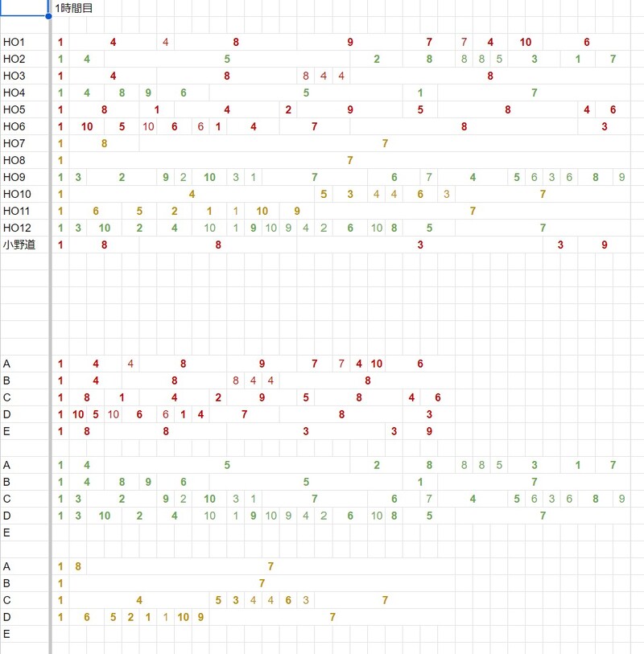This screenshot has width=644, height=654.
Task: Click the 10 in yellow group row D
Action: 184,617
